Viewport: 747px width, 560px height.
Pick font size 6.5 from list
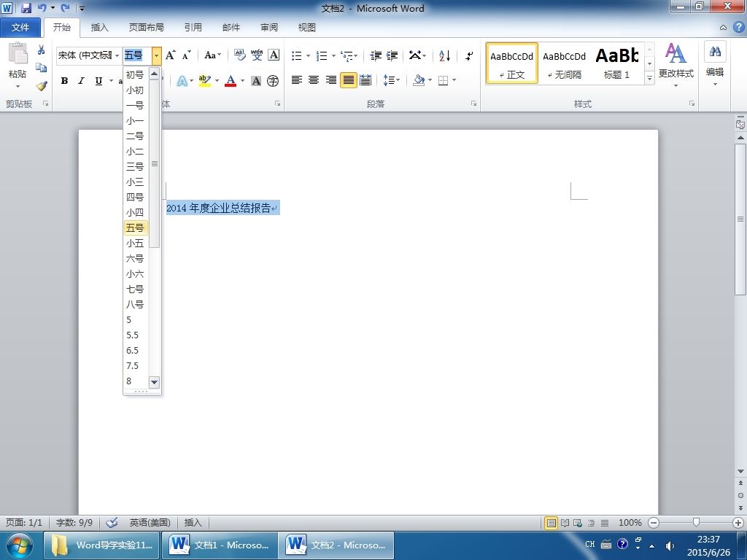coord(136,351)
